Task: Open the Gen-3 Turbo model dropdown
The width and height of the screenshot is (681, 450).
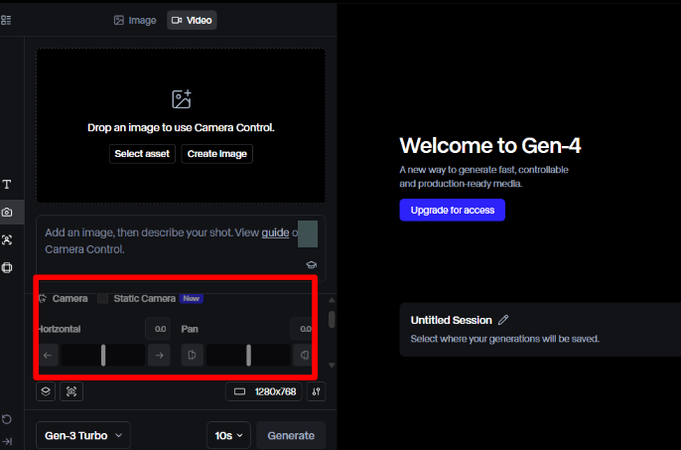Action: click(83, 435)
